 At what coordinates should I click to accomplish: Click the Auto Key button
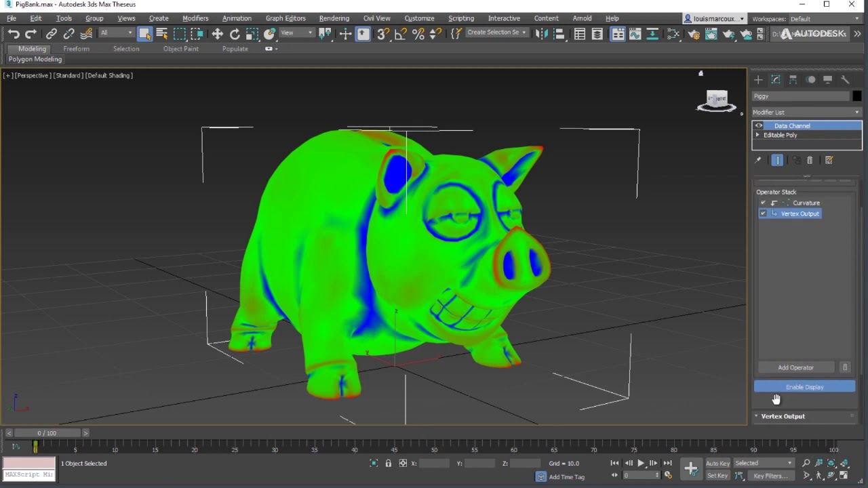click(718, 464)
